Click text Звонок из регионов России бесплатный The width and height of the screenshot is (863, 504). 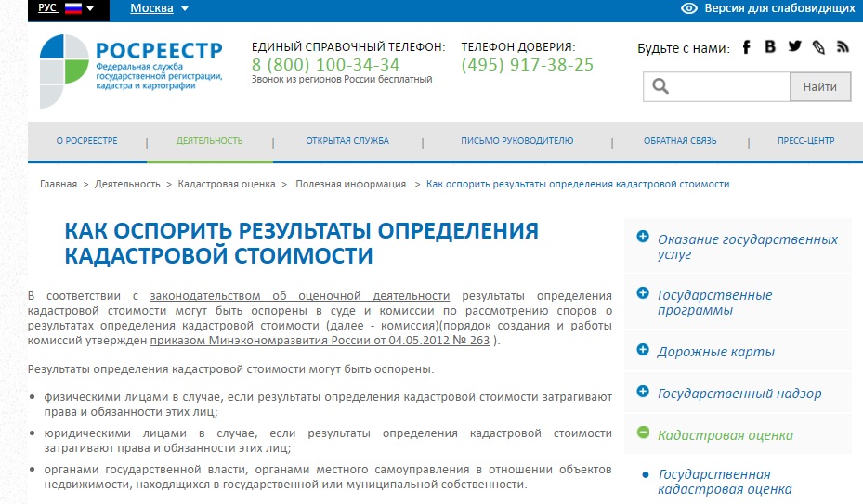point(342,79)
